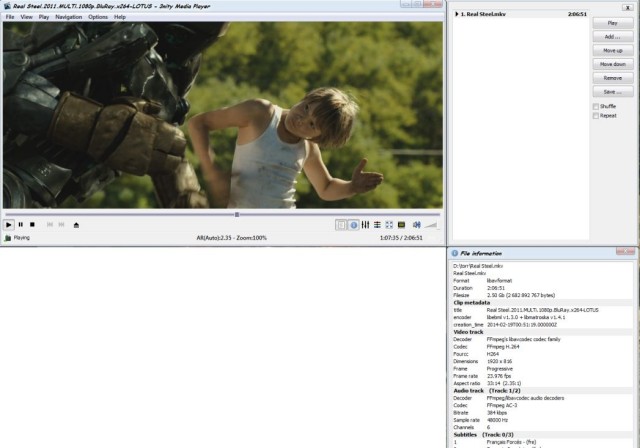Click the eject/open file icon
Screen dimensions: 640x448
coord(76,225)
